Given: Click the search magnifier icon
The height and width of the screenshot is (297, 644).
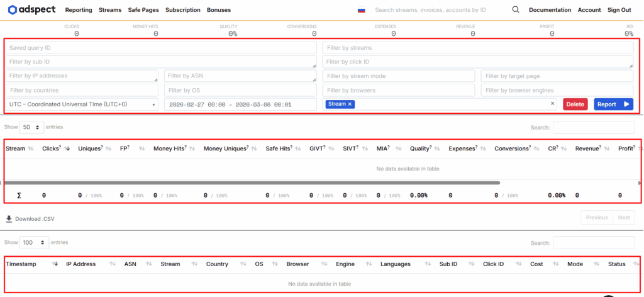Looking at the screenshot, I should [516, 10].
